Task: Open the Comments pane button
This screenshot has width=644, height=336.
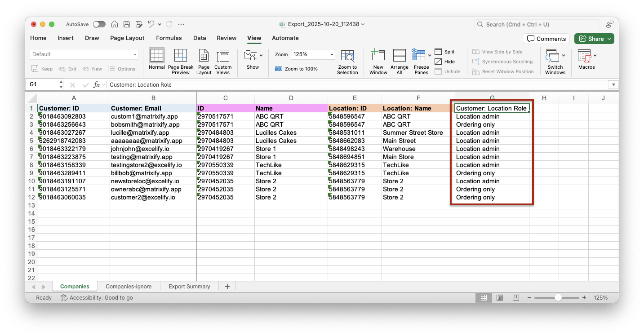Action: (546, 39)
